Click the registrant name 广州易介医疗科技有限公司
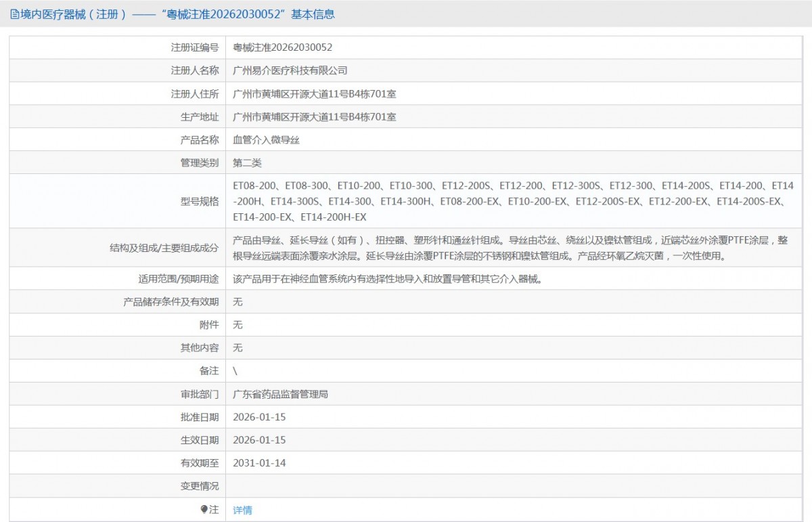The height and width of the screenshot is (522, 812). (x=290, y=70)
